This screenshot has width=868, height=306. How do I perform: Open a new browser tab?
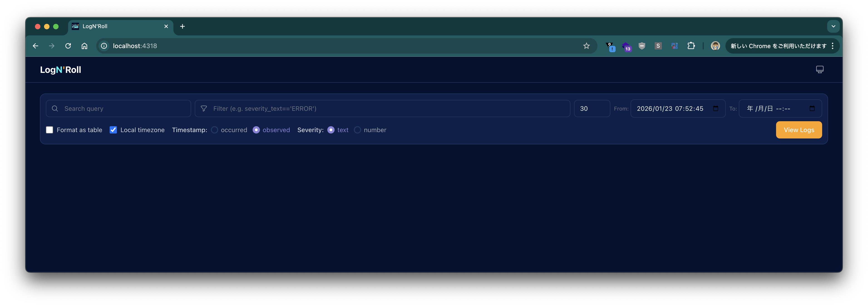pyautogui.click(x=182, y=26)
